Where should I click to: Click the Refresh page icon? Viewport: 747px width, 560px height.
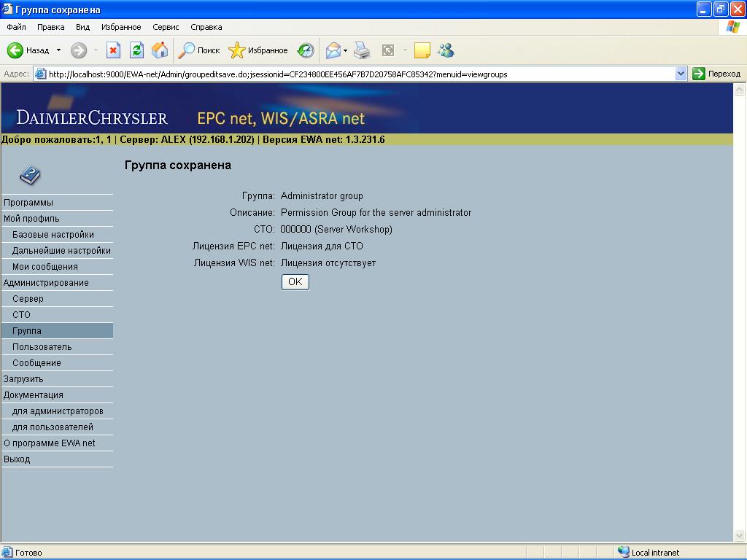136,50
